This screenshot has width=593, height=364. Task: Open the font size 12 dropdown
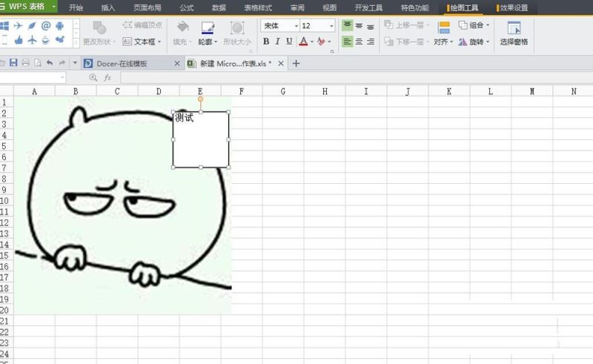[331, 26]
